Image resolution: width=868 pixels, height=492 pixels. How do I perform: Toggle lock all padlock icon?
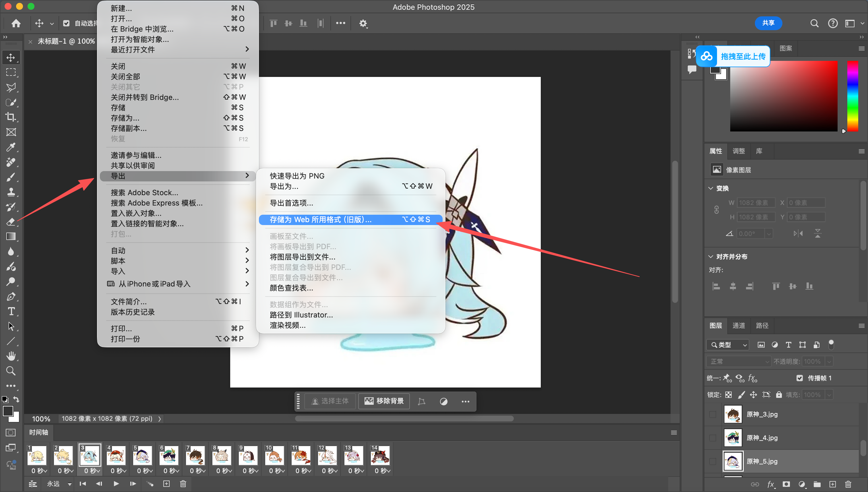pos(779,395)
